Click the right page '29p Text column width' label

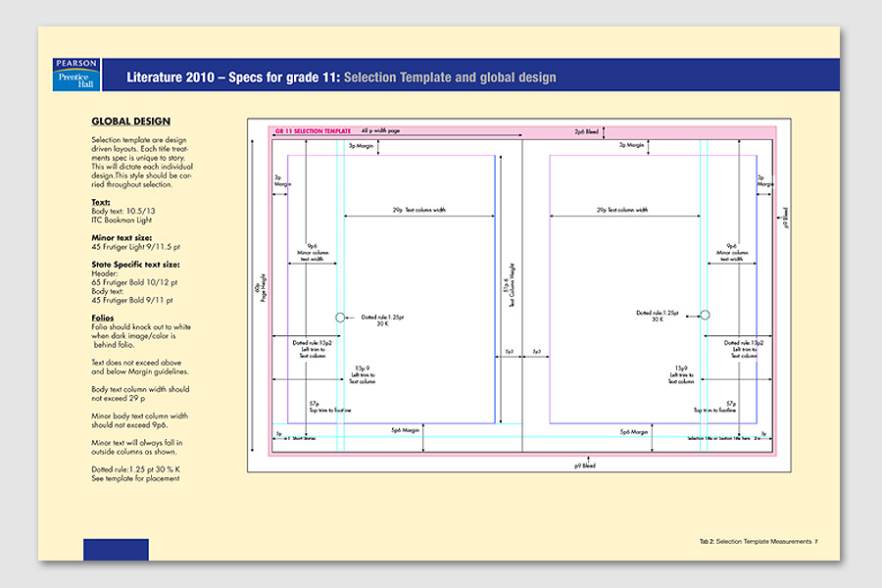622,210
